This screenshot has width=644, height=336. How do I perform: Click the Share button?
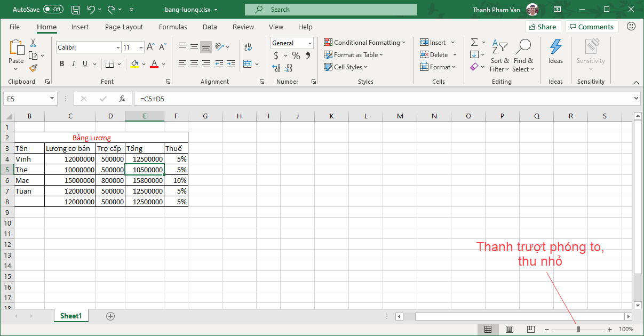(x=543, y=27)
